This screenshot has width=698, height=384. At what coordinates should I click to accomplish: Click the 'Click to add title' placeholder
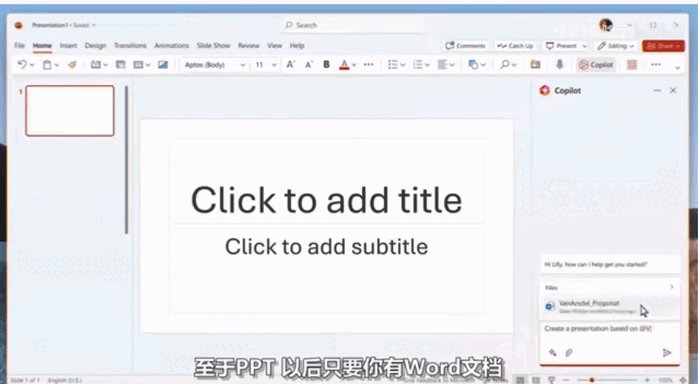pos(326,200)
